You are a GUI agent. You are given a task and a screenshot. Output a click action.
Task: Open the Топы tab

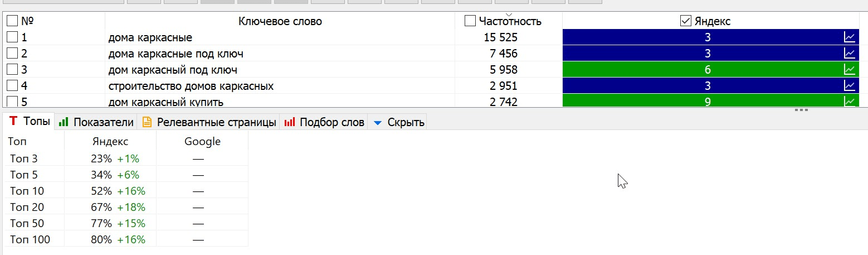30,122
